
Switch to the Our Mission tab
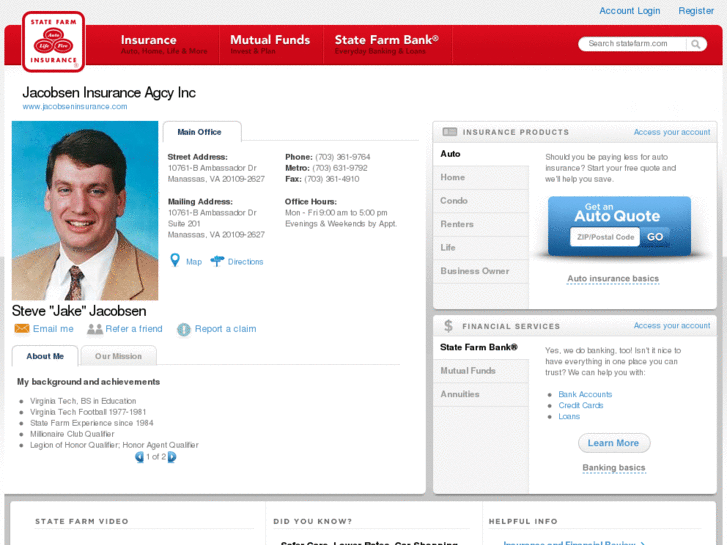pos(118,356)
